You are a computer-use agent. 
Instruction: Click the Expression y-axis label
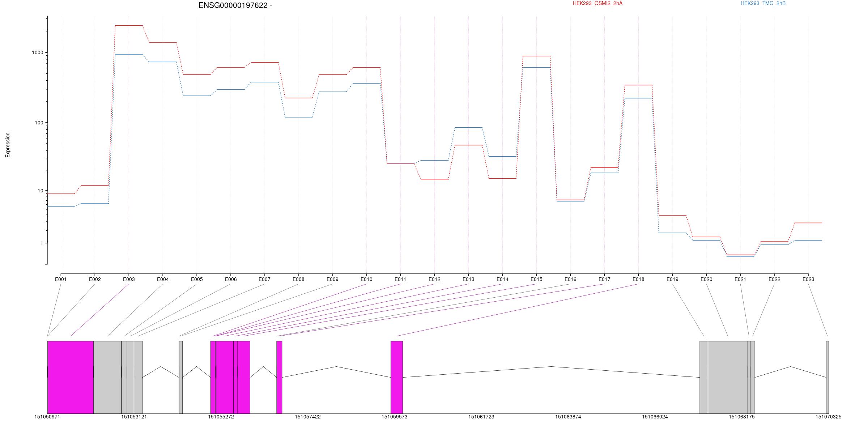pos(8,145)
